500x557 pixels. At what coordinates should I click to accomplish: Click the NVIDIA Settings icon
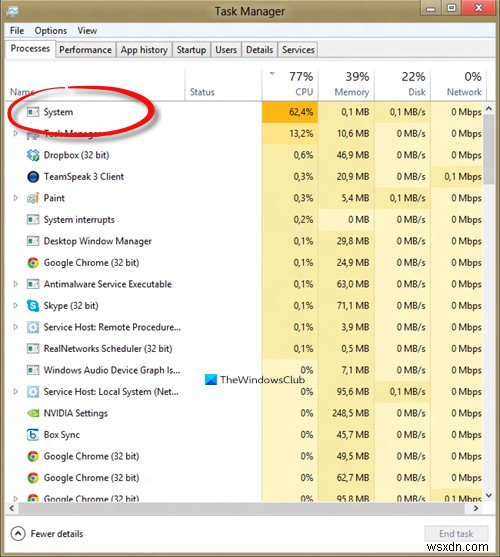(x=33, y=413)
